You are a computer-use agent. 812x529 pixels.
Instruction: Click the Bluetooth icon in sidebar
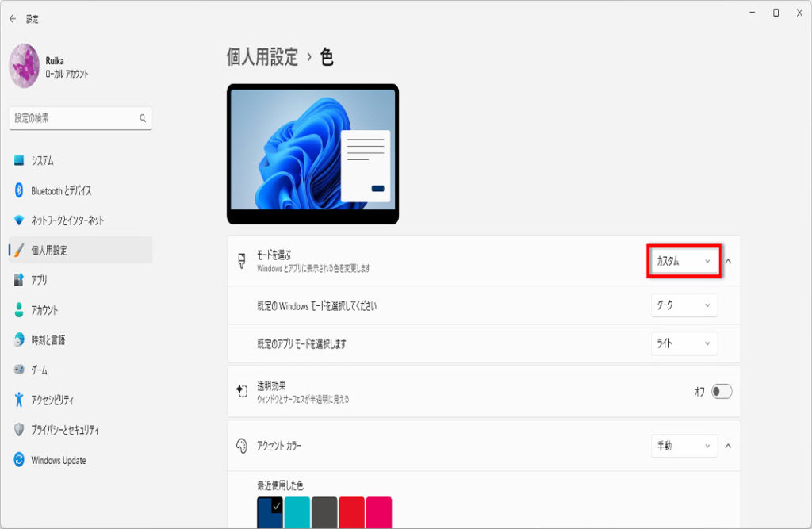click(x=19, y=190)
